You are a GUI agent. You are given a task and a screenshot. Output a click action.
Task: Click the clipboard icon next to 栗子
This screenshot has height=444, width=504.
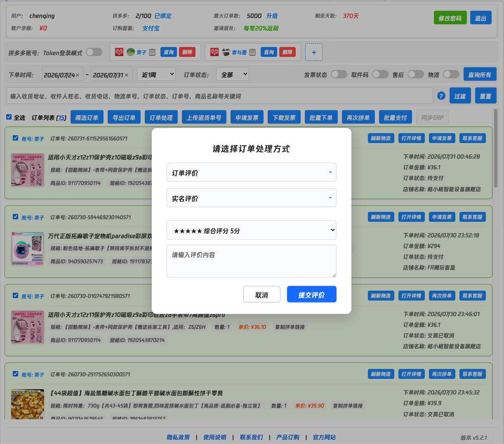[152, 52]
